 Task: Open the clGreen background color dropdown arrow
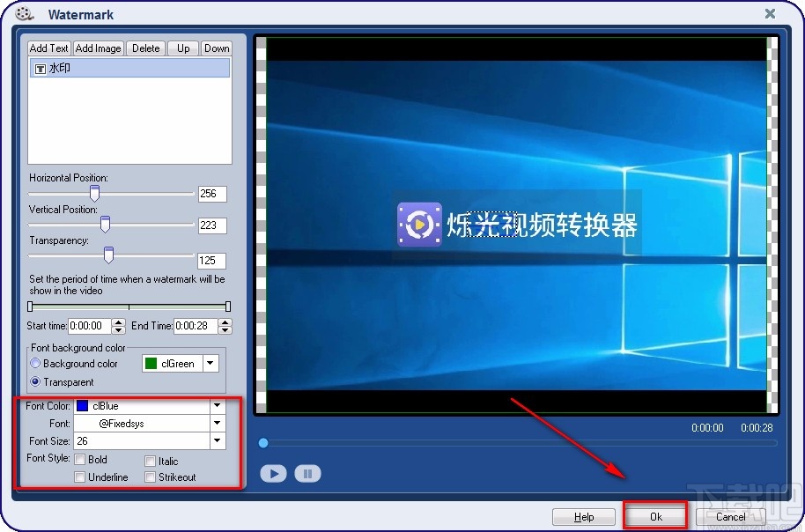pyautogui.click(x=210, y=364)
